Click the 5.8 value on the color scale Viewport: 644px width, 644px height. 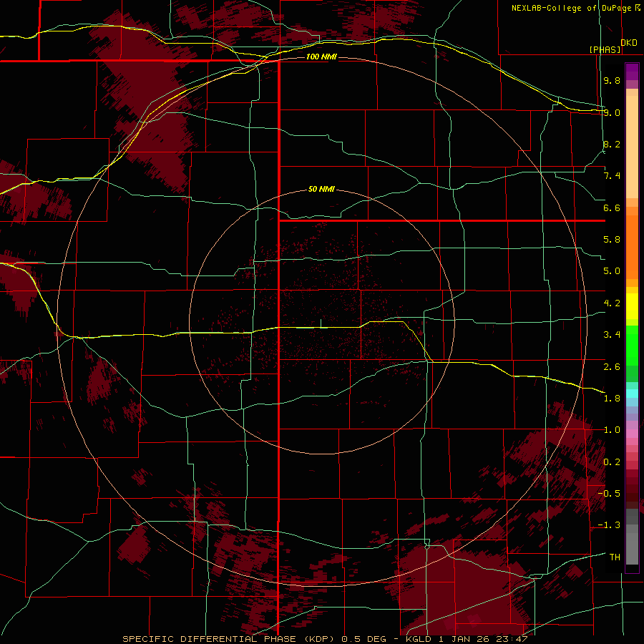click(x=612, y=240)
